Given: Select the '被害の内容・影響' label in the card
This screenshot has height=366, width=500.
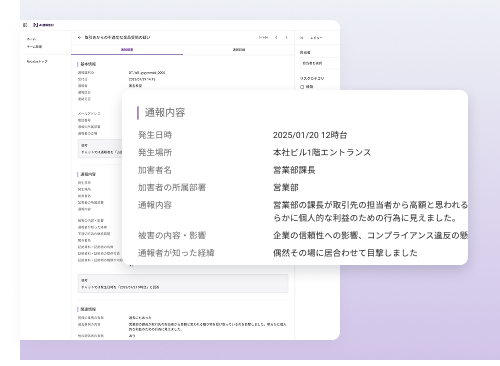Looking at the screenshot, I should tap(172, 235).
